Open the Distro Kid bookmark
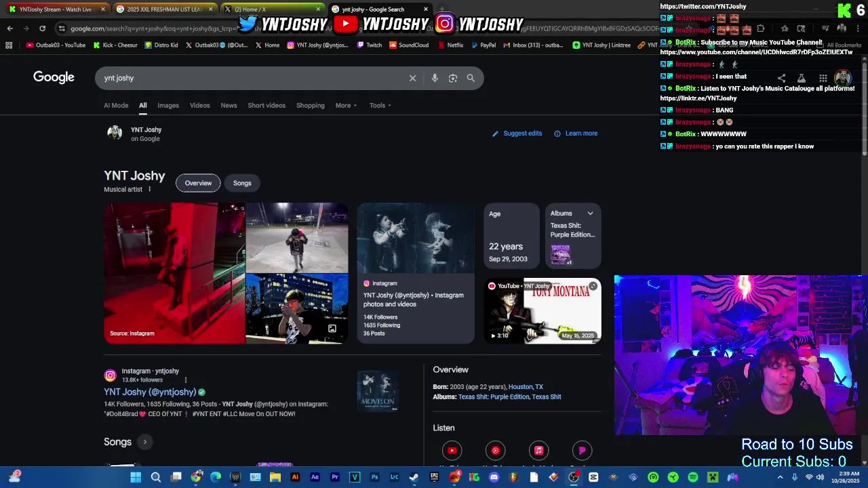The width and height of the screenshot is (868, 488). click(x=161, y=45)
